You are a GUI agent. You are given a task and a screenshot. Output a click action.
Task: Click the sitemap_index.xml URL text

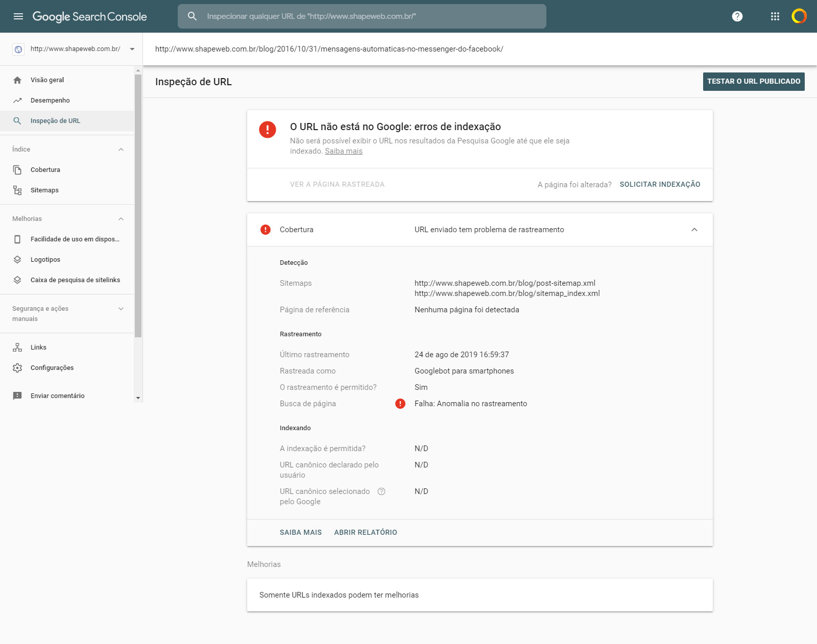coord(507,293)
